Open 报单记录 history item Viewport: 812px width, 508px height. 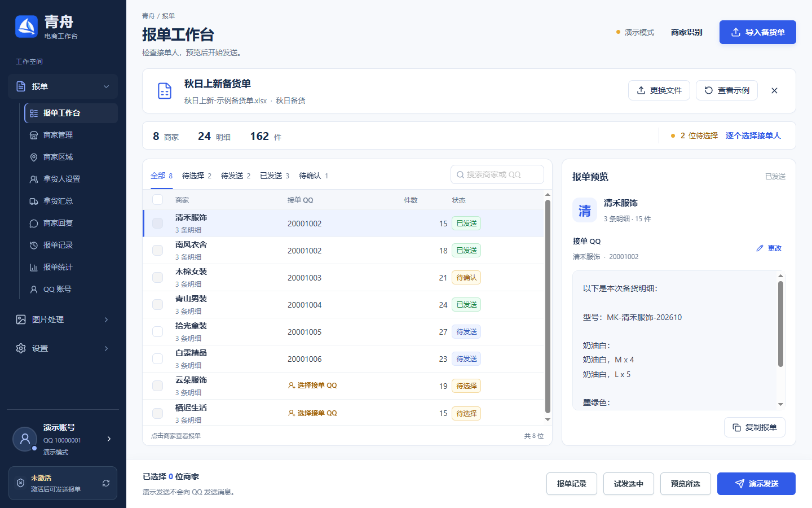(71, 245)
